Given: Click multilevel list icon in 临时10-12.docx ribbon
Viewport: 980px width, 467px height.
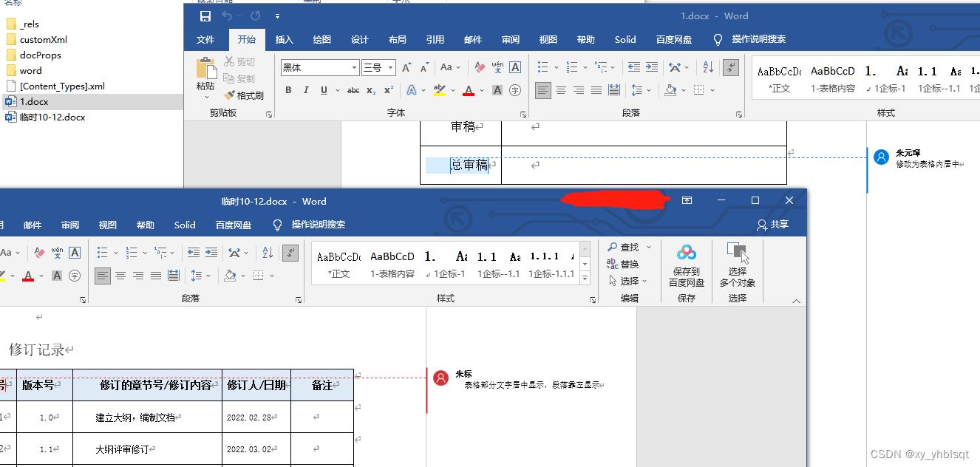Looking at the screenshot, I should point(159,253).
